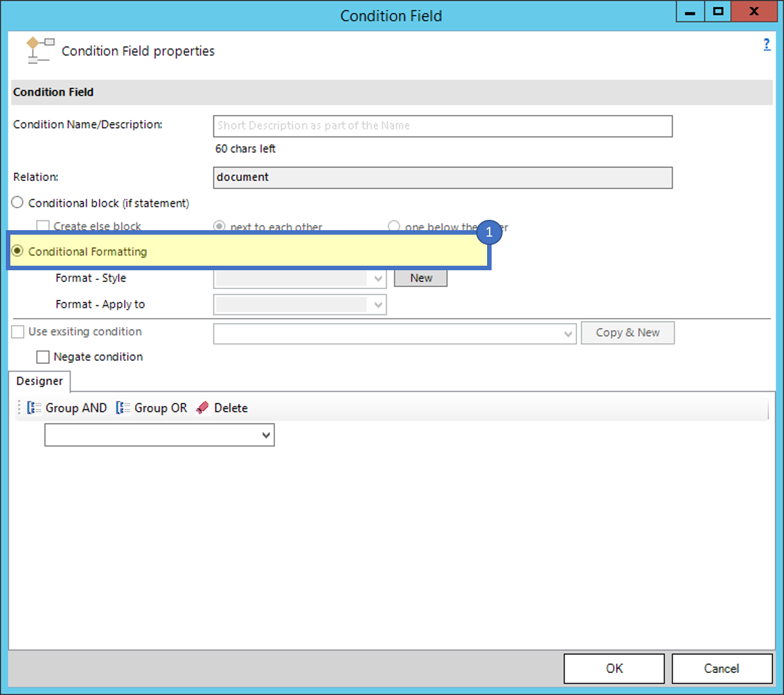Click the New button beside Format - Style
784x695 pixels.
coord(420,277)
